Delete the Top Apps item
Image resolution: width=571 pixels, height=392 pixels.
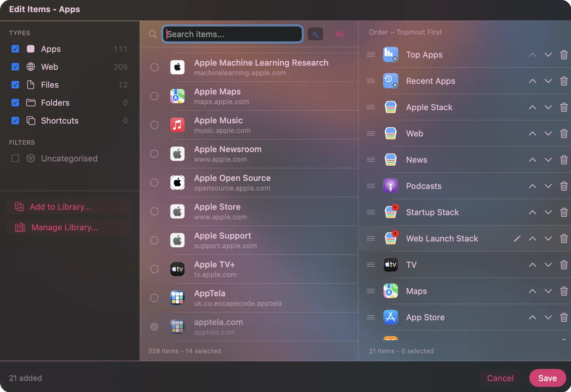pos(564,55)
